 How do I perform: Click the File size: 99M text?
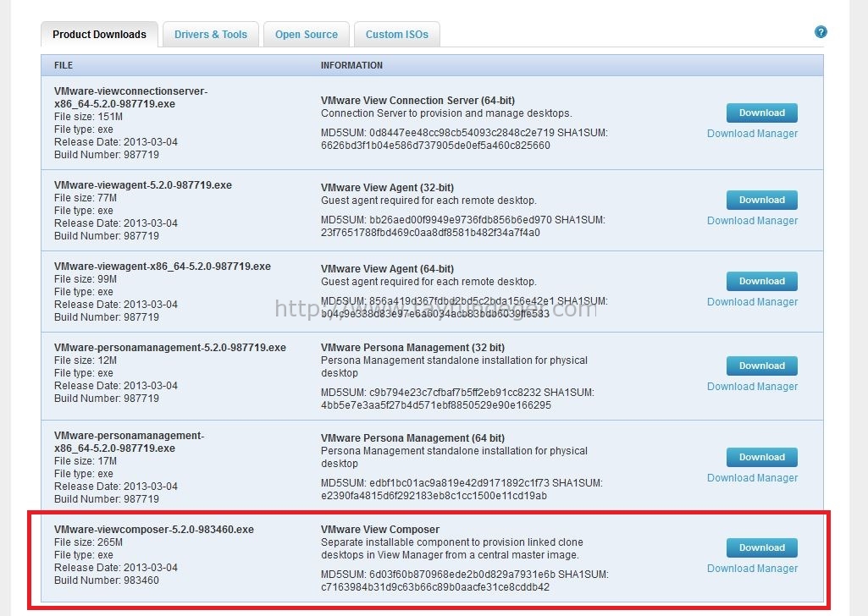(x=86, y=279)
